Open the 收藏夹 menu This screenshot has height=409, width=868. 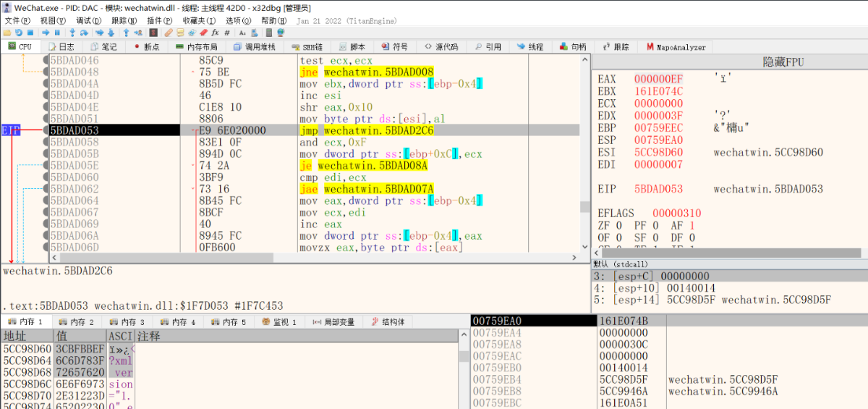point(199,20)
